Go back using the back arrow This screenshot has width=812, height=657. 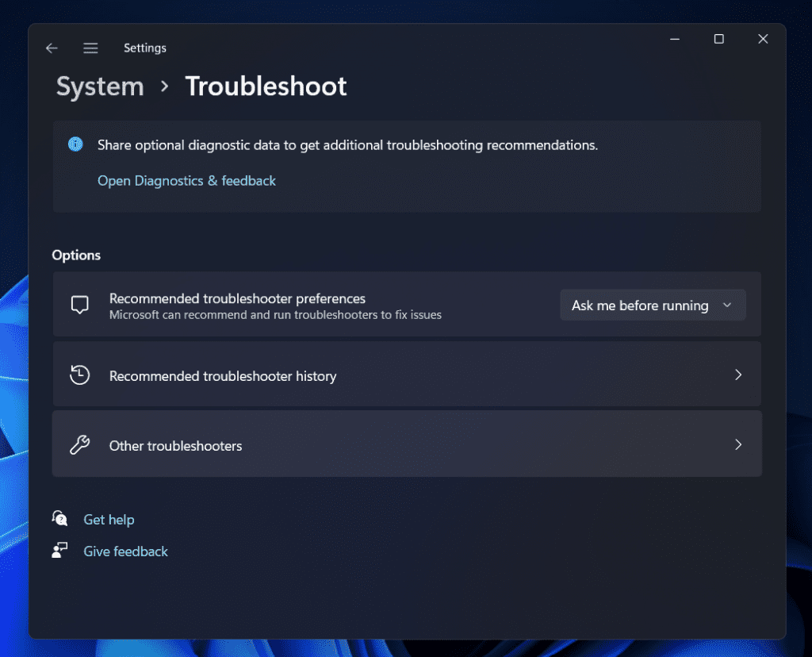(52, 48)
